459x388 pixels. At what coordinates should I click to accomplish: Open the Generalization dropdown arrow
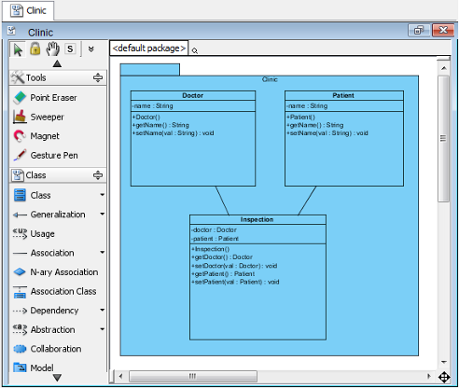(x=102, y=214)
